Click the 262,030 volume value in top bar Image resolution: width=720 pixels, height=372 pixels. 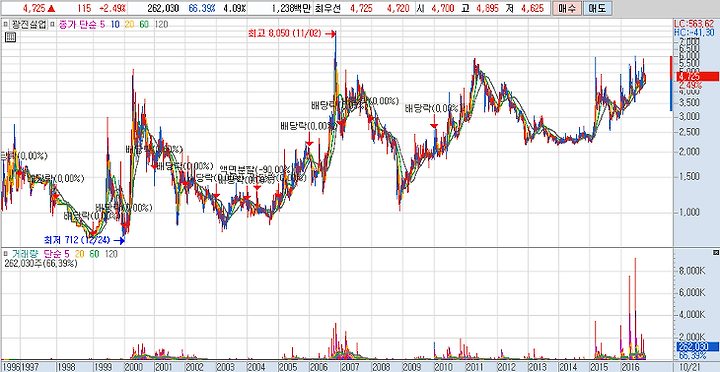[x=163, y=8]
